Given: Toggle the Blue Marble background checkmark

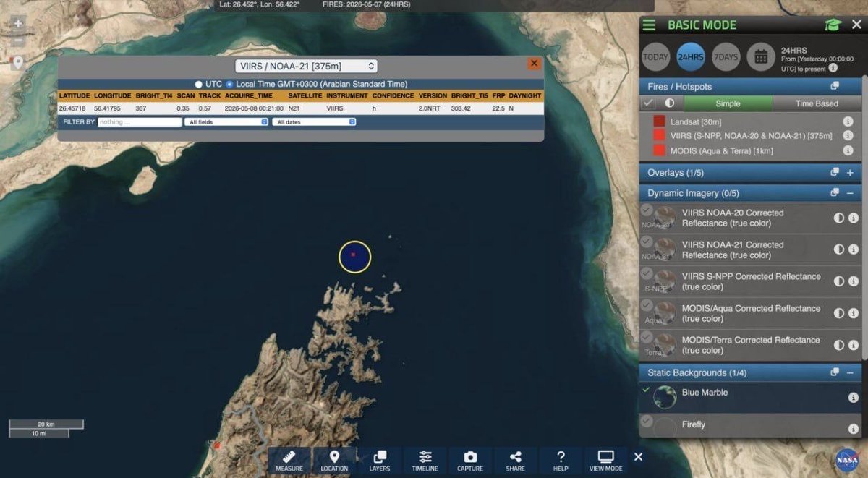Looking at the screenshot, I should click(647, 390).
